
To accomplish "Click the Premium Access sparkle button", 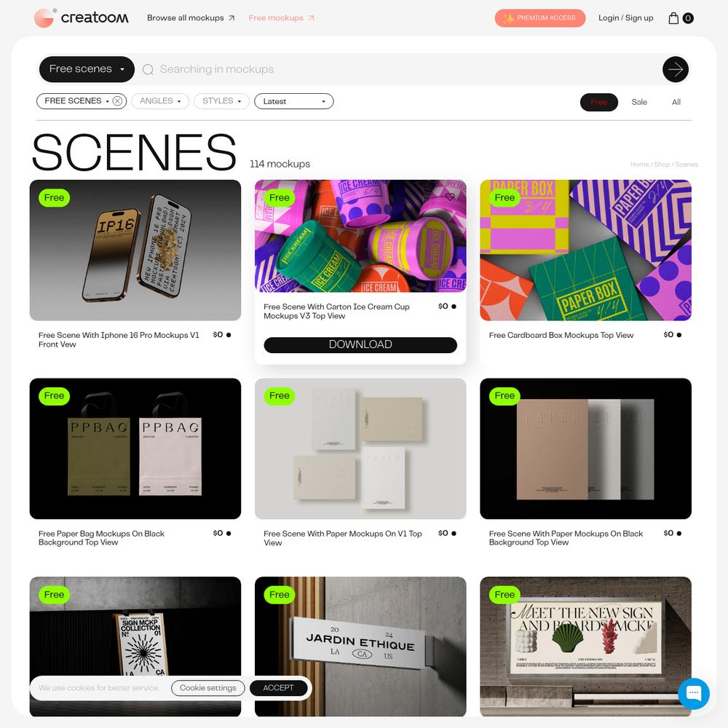I will click(x=540, y=18).
